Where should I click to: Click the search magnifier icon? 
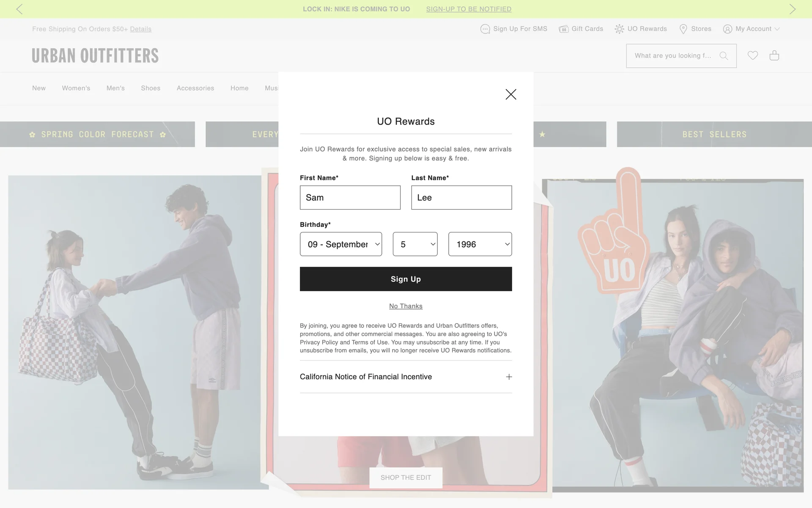coord(724,56)
